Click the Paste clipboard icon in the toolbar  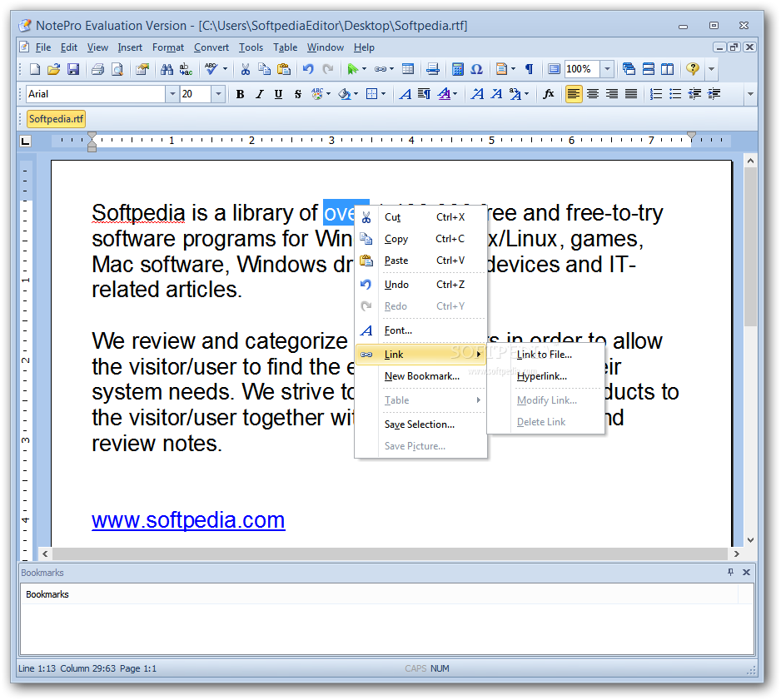(x=284, y=69)
